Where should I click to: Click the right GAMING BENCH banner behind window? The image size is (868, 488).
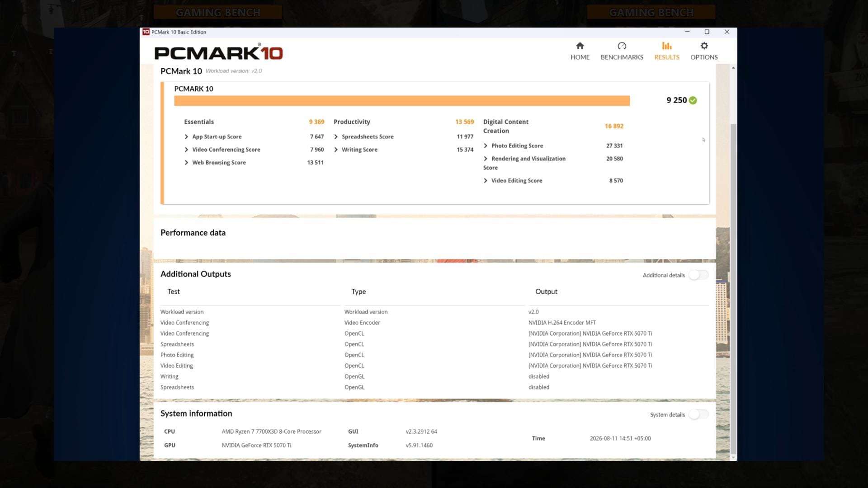[651, 12]
